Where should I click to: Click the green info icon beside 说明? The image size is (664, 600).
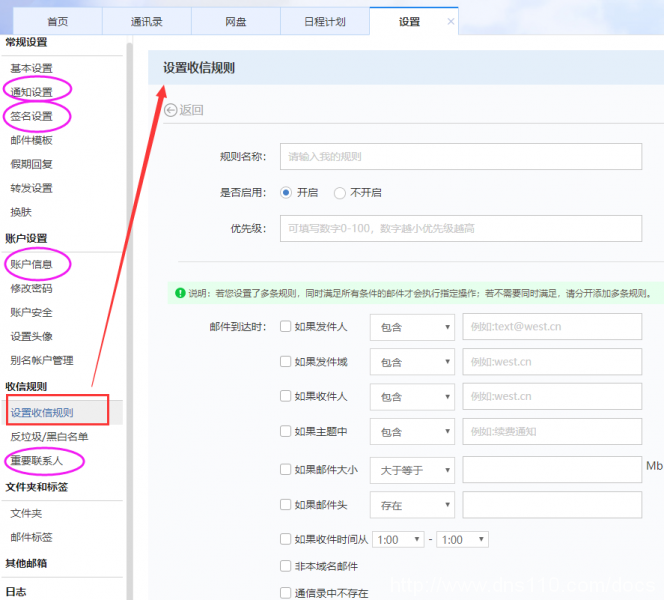click(180, 293)
